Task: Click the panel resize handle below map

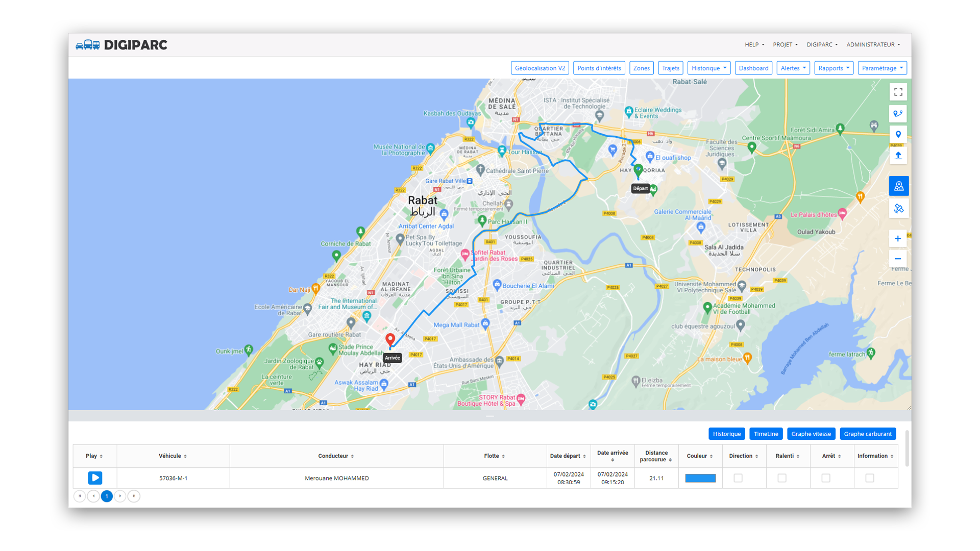Action: click(490, 416)
